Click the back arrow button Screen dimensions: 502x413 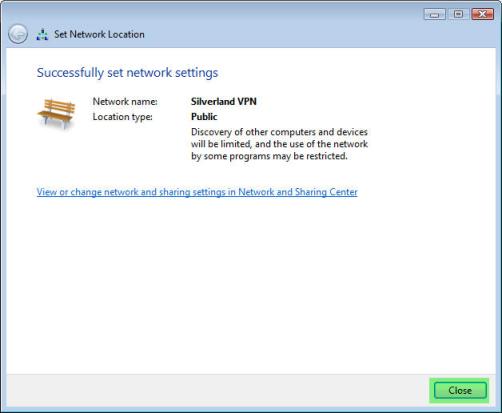[x=18, y=34]
